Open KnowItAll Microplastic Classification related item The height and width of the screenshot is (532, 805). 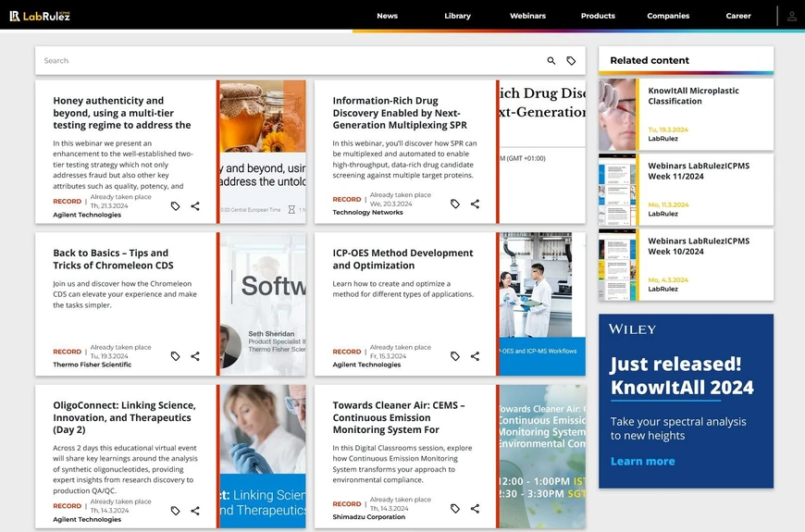coord(694,96)
